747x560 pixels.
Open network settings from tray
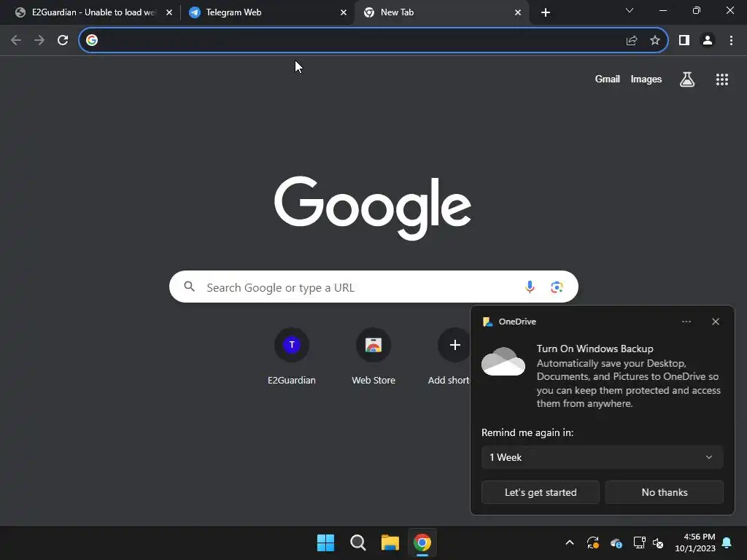tap(639, 542)
